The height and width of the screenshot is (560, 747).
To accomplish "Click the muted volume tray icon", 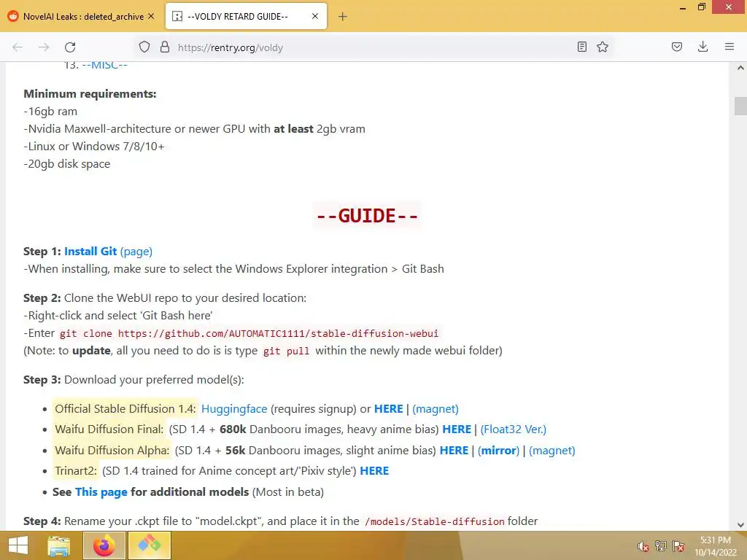I will coord(643,546).
